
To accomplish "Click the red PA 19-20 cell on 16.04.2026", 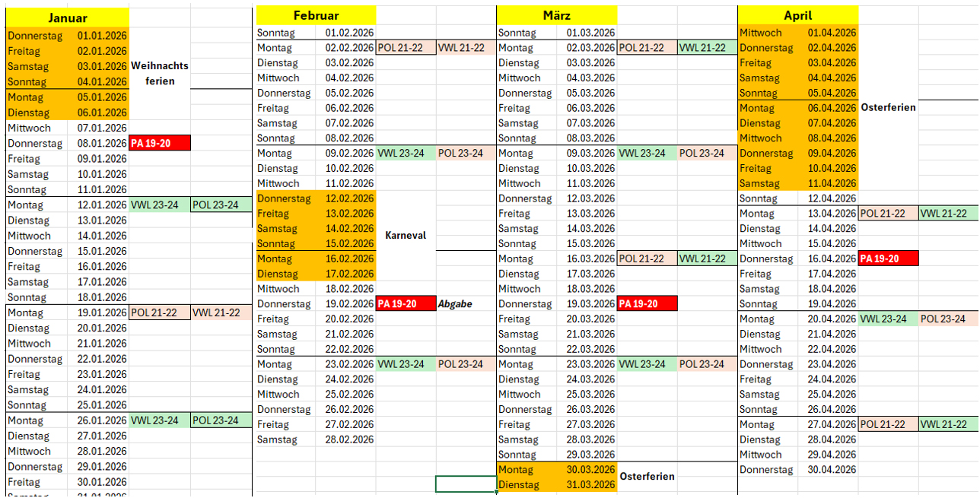I will (x=888, y=259).
